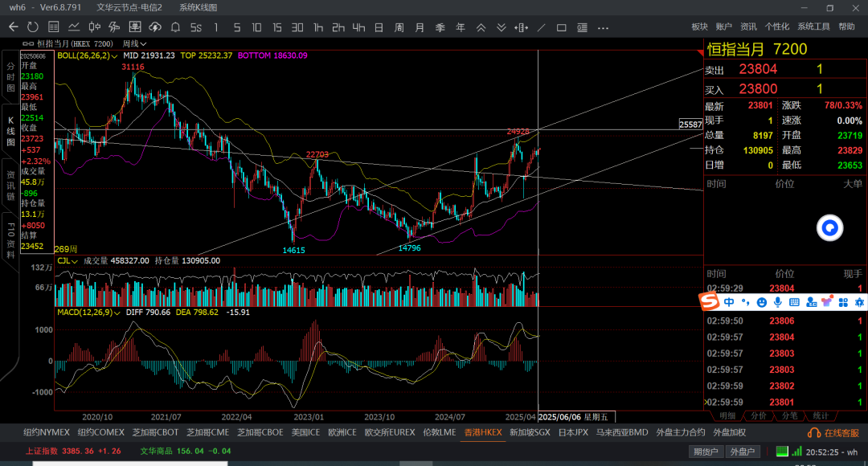Open the more options ellipsis in toolbar
Image resolution: width=868 pixels, height=466 pixels.
tap(603, 27)
